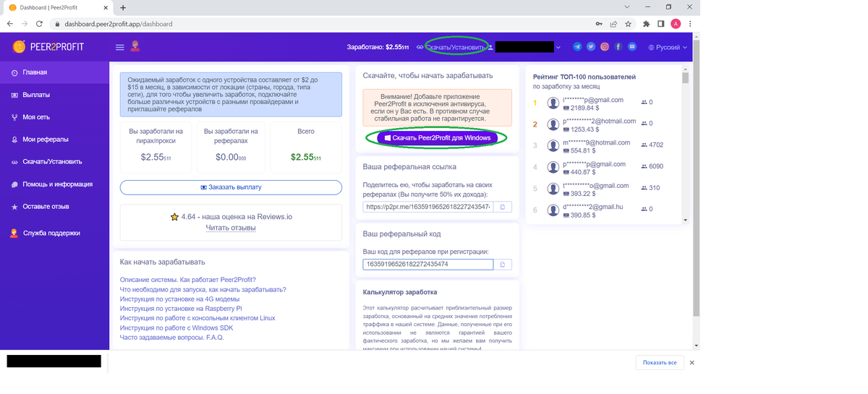Click the referral code text field
The image size is (868, 394).
click(428, 264)
